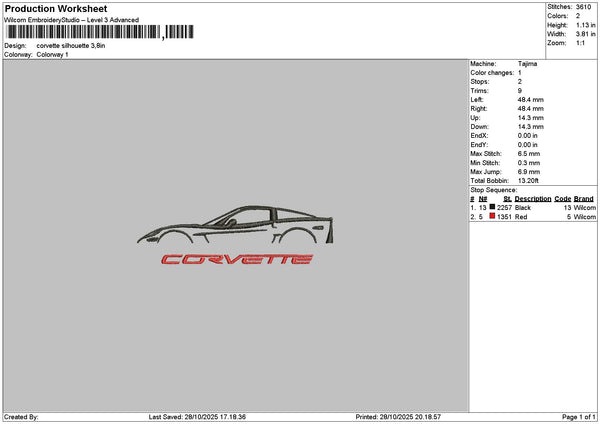Click the Machine value 'Tajima'

point(527,64)
